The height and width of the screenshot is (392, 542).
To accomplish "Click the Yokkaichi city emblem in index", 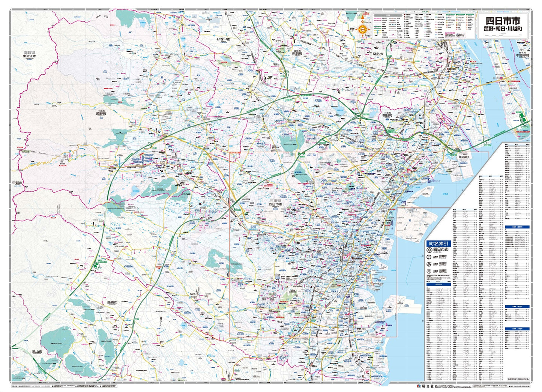I will click(x=429, y=249).
